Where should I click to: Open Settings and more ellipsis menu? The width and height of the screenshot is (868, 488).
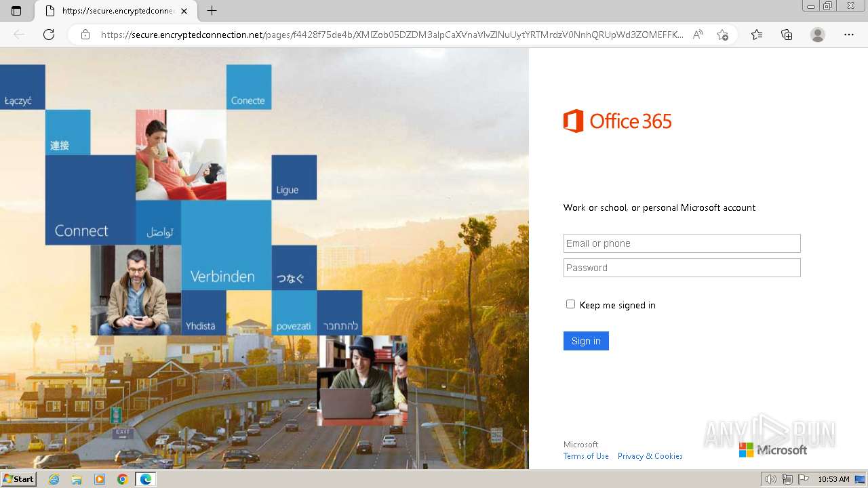pyautogui.click(x=849, y=35)
